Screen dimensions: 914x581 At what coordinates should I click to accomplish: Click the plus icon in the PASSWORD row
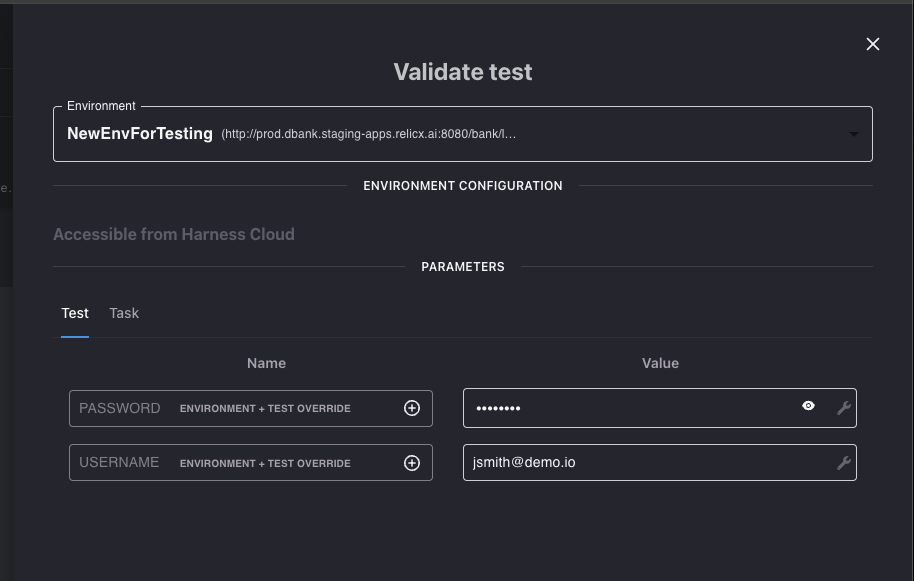[x=411, y=408]
